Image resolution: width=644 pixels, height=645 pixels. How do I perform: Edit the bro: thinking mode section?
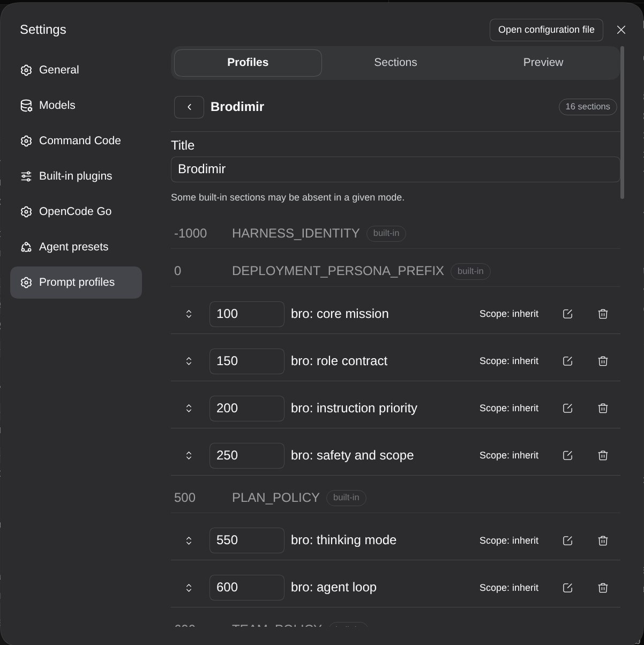tap(567, 540)
